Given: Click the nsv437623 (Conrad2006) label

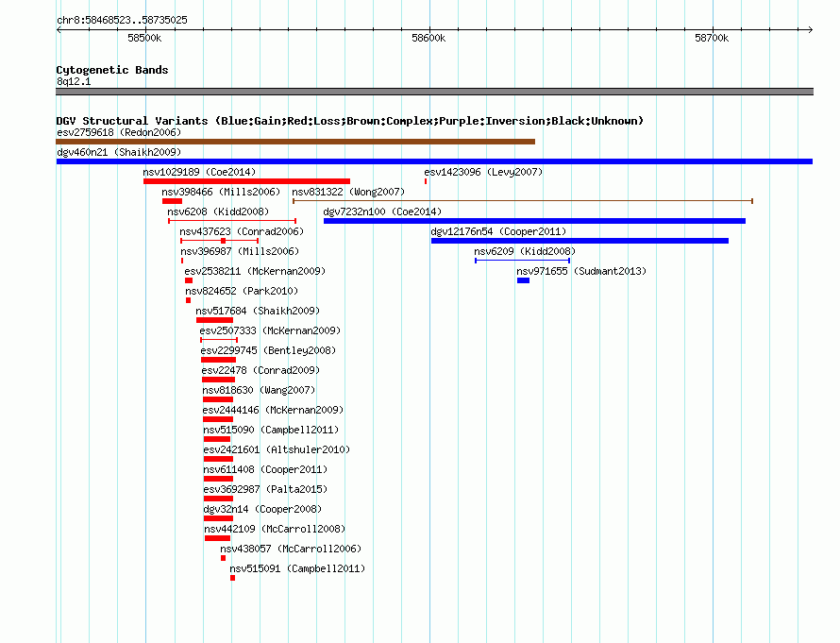Looking at the screenshot, I should (x=242, y=231).
